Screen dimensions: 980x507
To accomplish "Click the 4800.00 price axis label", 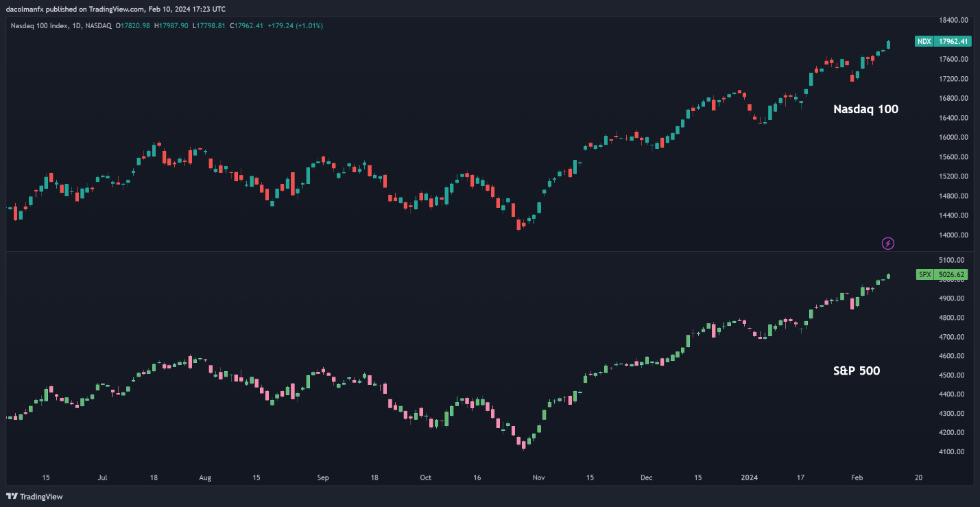I will 952,318.
